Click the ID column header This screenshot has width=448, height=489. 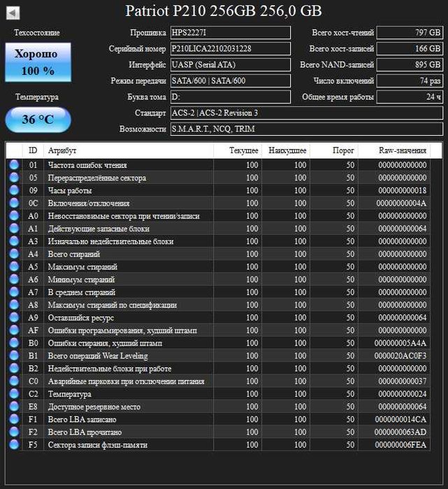[x=33, y=150]
